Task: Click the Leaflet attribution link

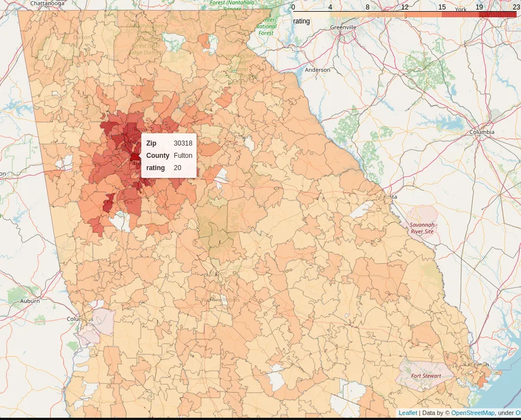Action: click(x=408, y=413)
